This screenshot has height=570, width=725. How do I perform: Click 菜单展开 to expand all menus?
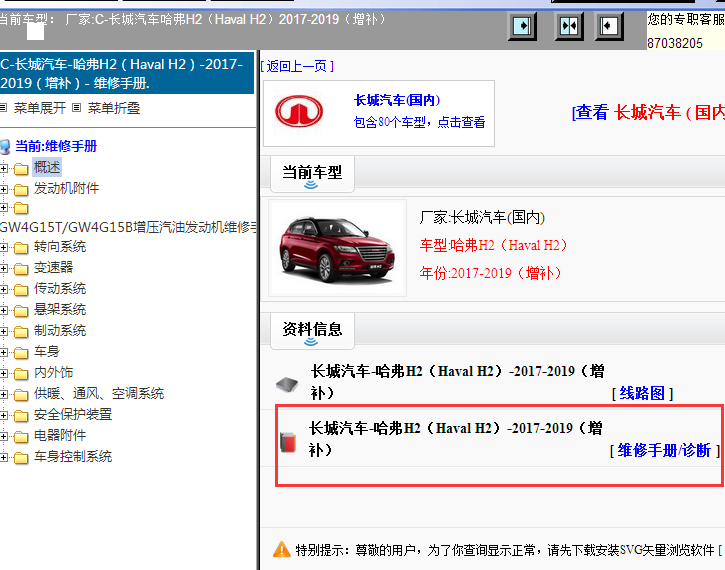[39, 108]
